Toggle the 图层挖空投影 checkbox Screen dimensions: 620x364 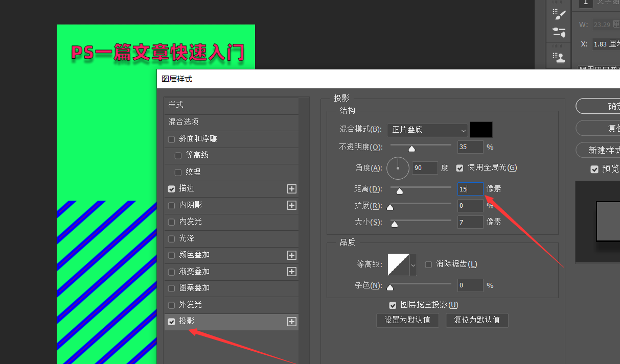coord(393,305)
